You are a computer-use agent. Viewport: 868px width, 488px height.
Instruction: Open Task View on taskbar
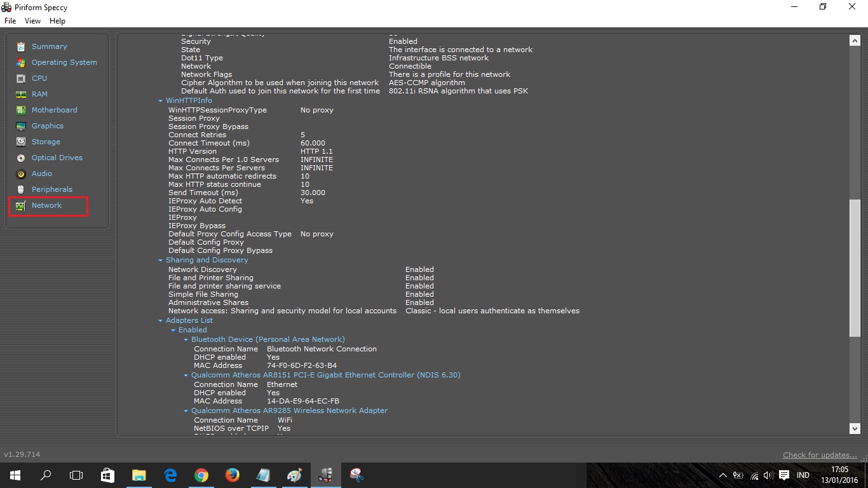pos(76,475)
